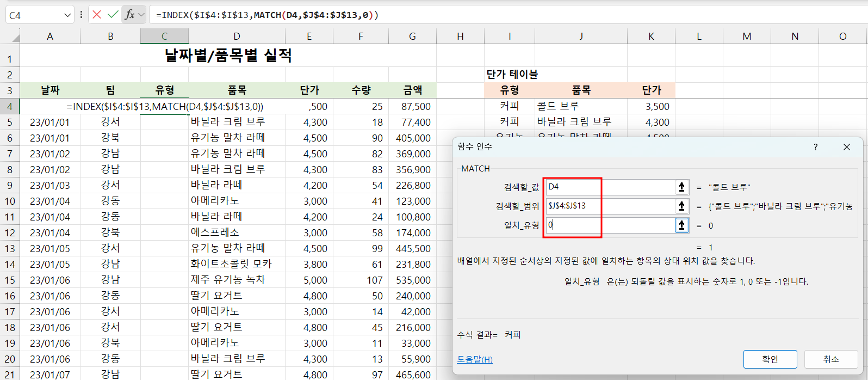The height and width of the screenshot is (380, 868).
Task: Click the 날짜 header cell
Action: pyautogui.click(x=50, y=90)
